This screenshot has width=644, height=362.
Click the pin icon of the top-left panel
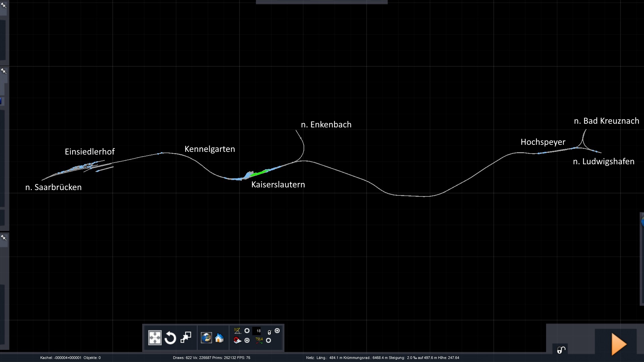4,5
